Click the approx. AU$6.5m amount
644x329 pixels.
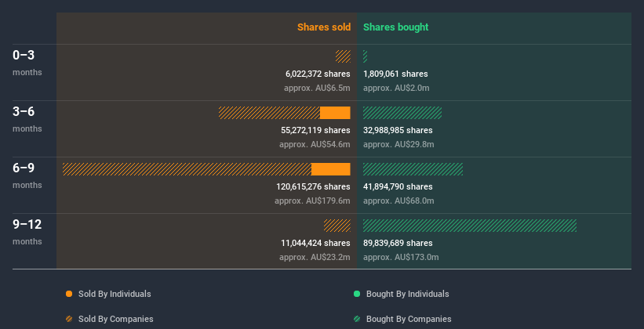[317, 88]
